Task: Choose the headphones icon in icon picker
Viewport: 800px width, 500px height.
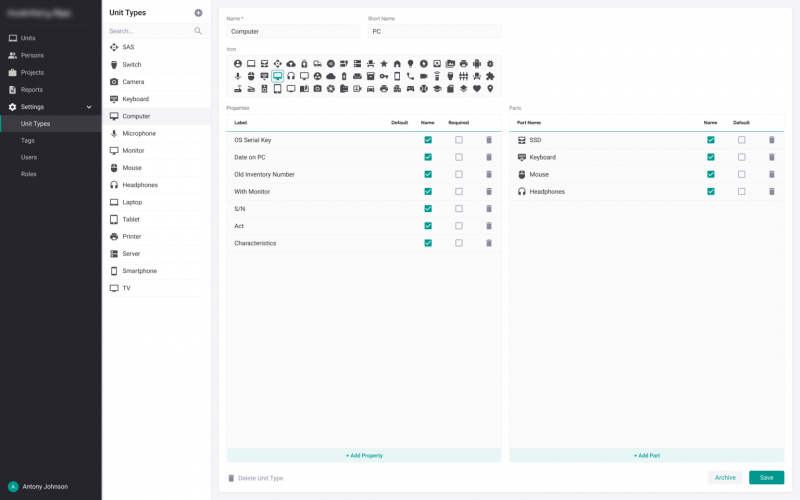Action: coord(291,76)
